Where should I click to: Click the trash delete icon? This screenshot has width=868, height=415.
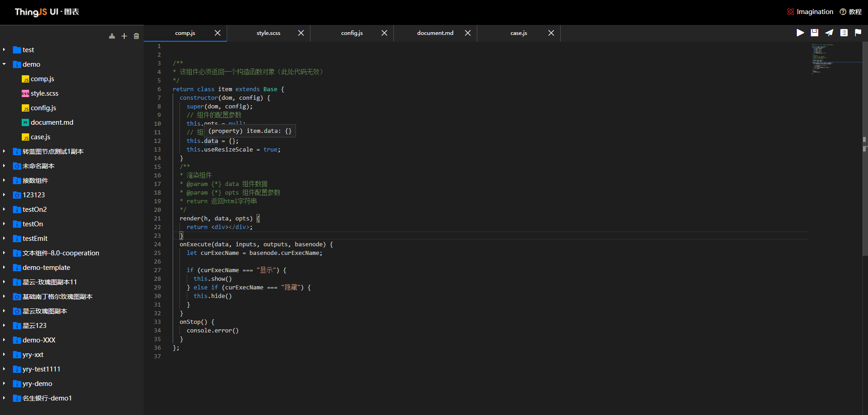tap(136, 36)
